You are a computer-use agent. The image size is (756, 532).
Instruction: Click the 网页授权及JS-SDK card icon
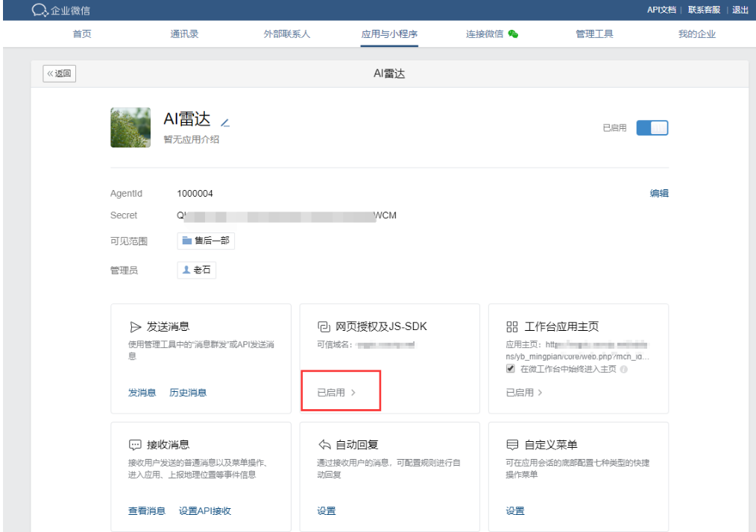tap(324, 326)
